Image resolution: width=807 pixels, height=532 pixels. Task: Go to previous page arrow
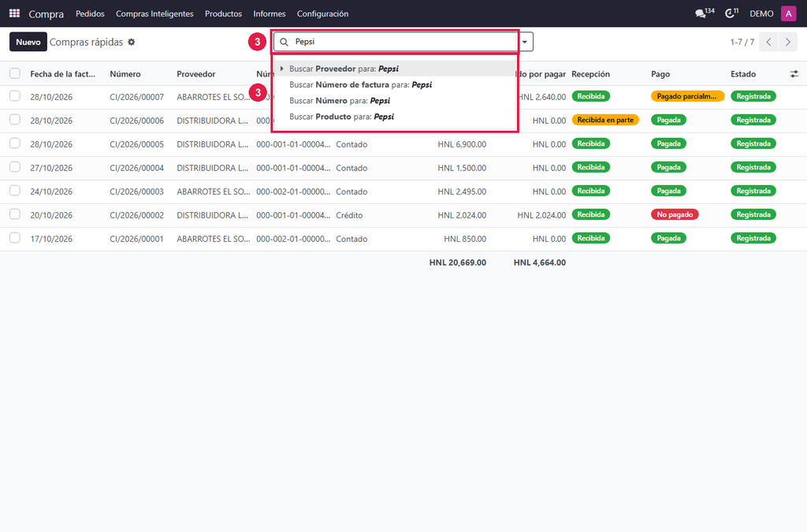click(x=769, y=42)
